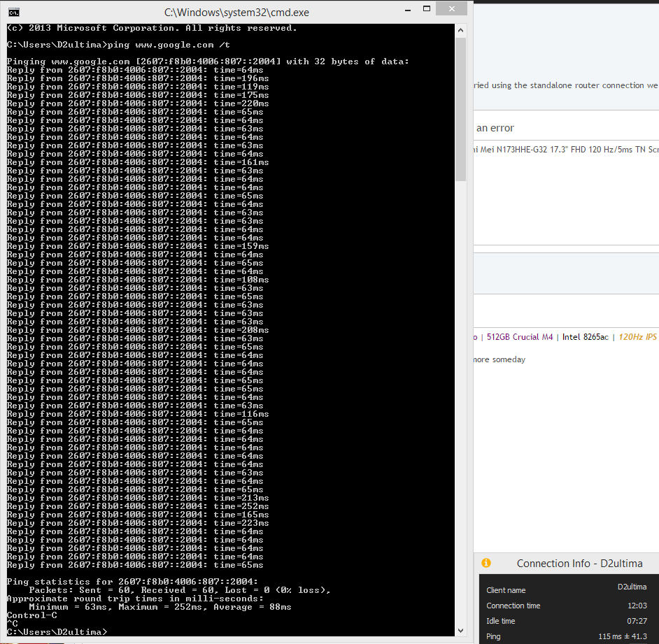The width and height of the screenshot is (659, 644).
Task: Click the '512GB Crucial M4' signature text
Action: 520,337
